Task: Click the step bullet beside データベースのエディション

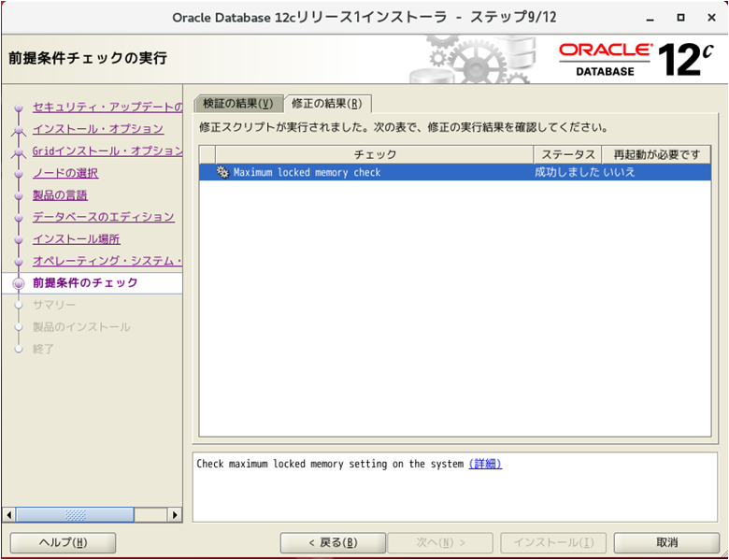Action: point(19,218)
